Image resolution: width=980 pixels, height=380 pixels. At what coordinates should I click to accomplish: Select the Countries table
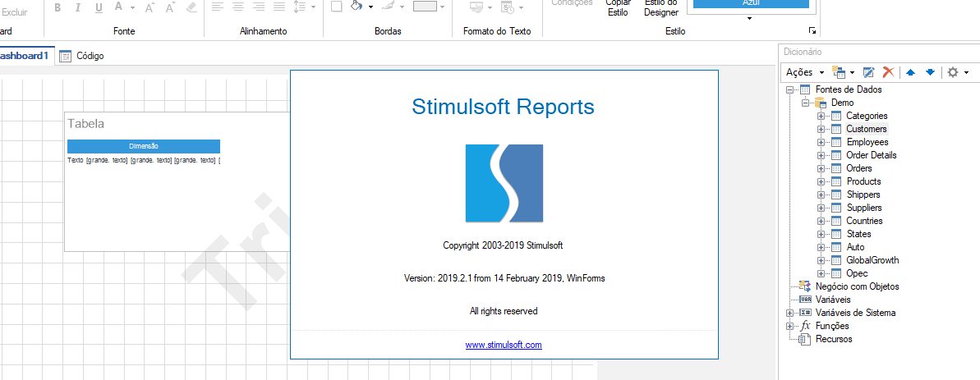pyautogui.click(x=864, y=221)
